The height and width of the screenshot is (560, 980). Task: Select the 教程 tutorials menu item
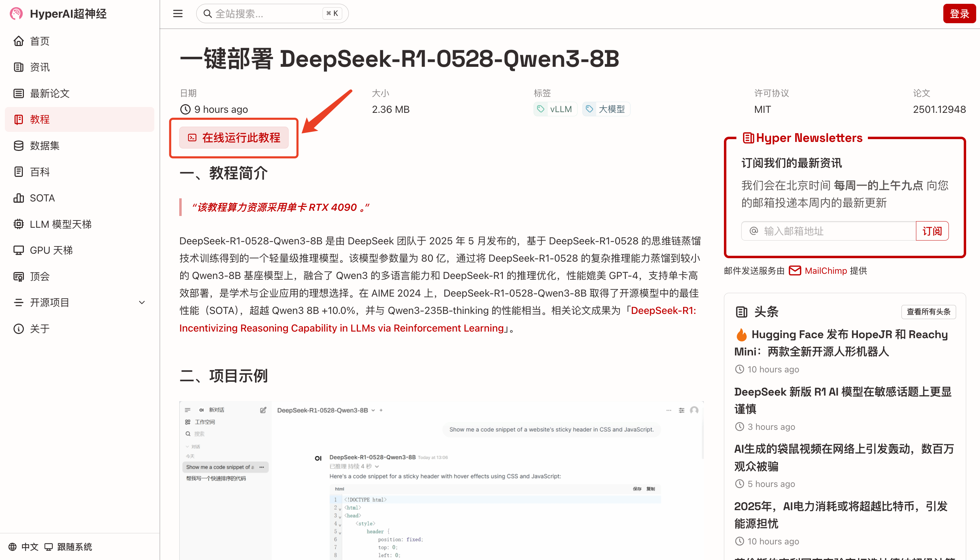(x=80, y=119)
